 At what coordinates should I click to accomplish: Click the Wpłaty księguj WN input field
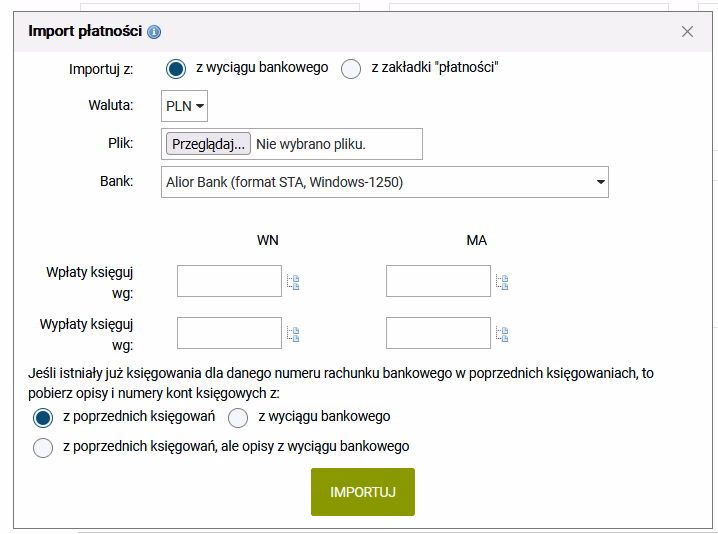229,281
